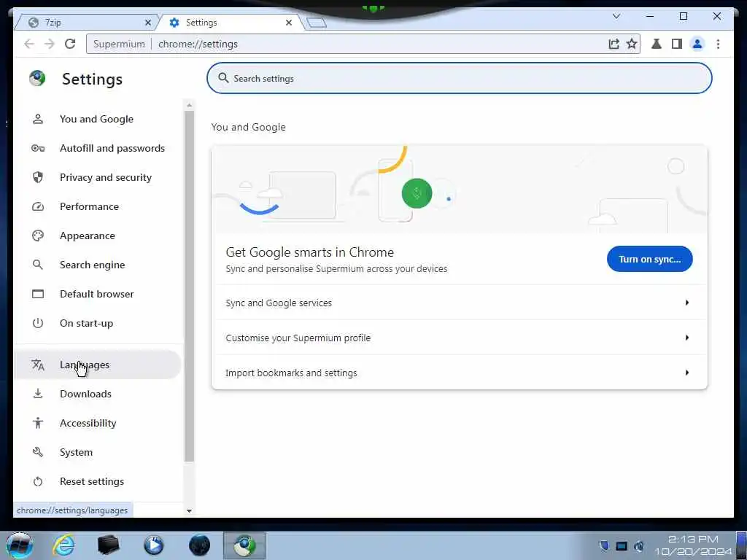
Task: Expand Sync and Google services
Action: pos(460,303)
